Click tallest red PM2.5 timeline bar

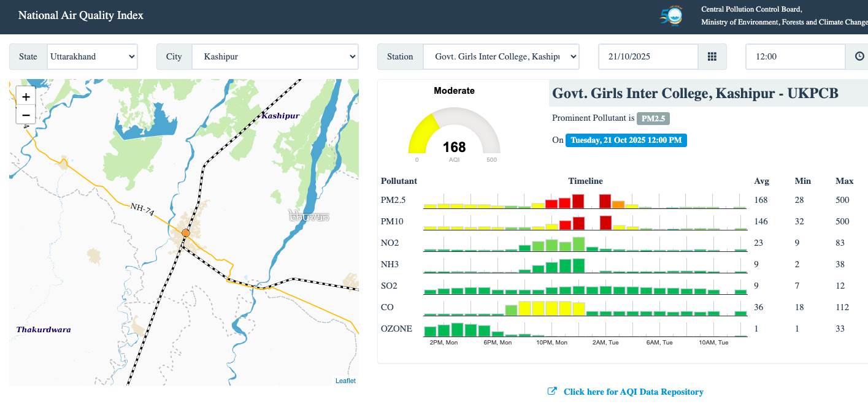tap(578, 202)
